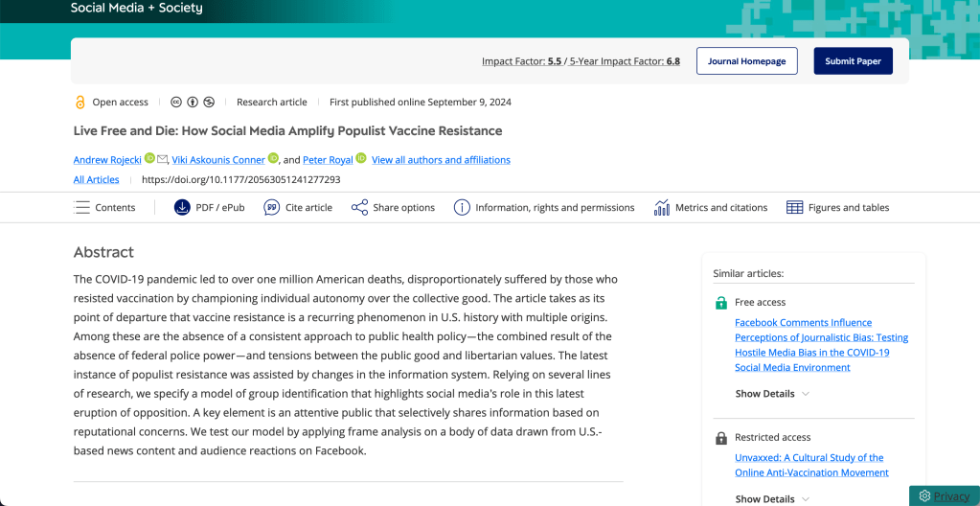Open the All Articles link
This screenshot has width=980, height=506.
[97, 179]
